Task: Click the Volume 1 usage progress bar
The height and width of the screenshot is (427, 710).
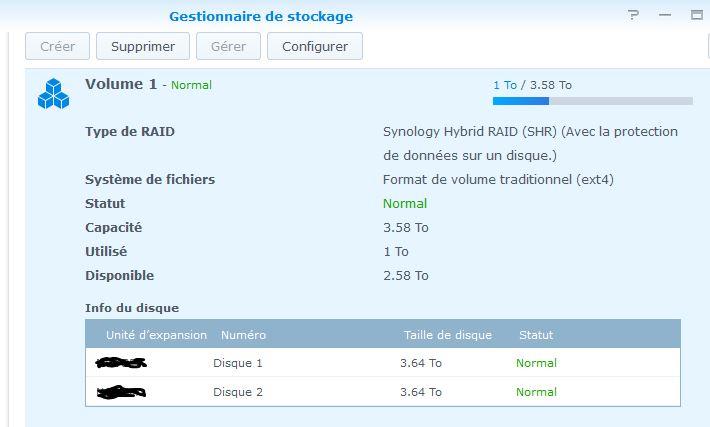Action: [592, 101]
